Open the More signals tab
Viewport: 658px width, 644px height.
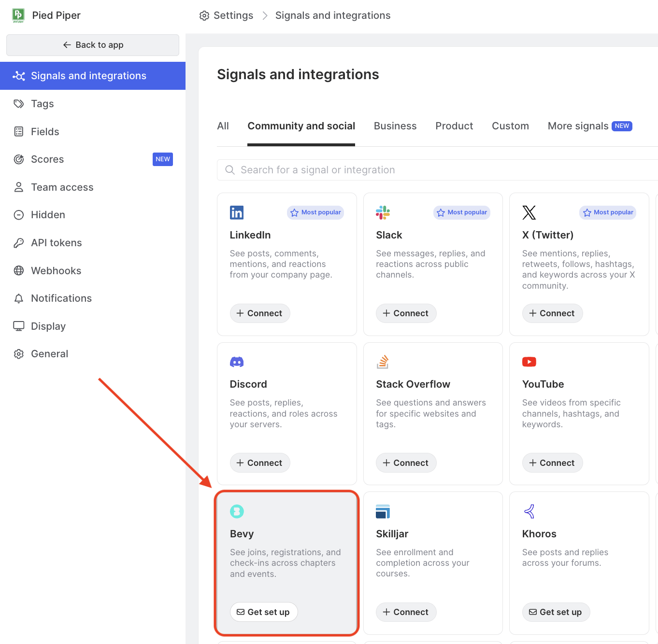(x=590, y=126)
